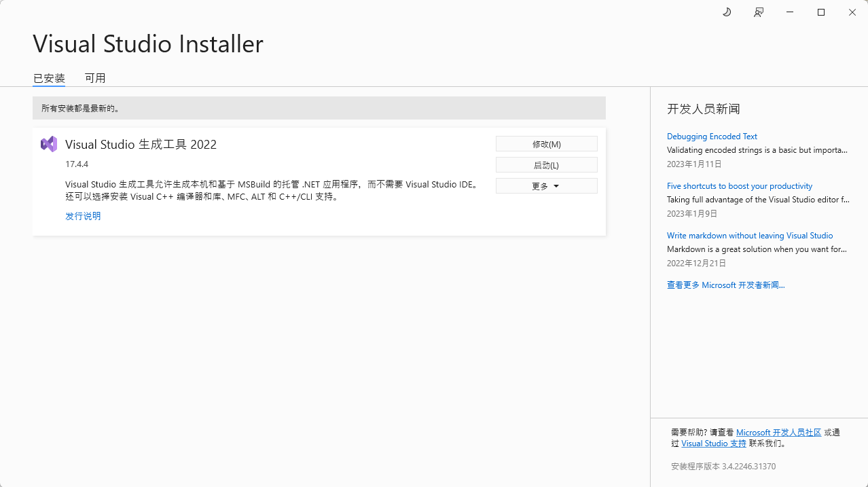This screenshot has width=868, height=487.
Task: Click the build tools description paragraph
Action: (x=272, y=191)
